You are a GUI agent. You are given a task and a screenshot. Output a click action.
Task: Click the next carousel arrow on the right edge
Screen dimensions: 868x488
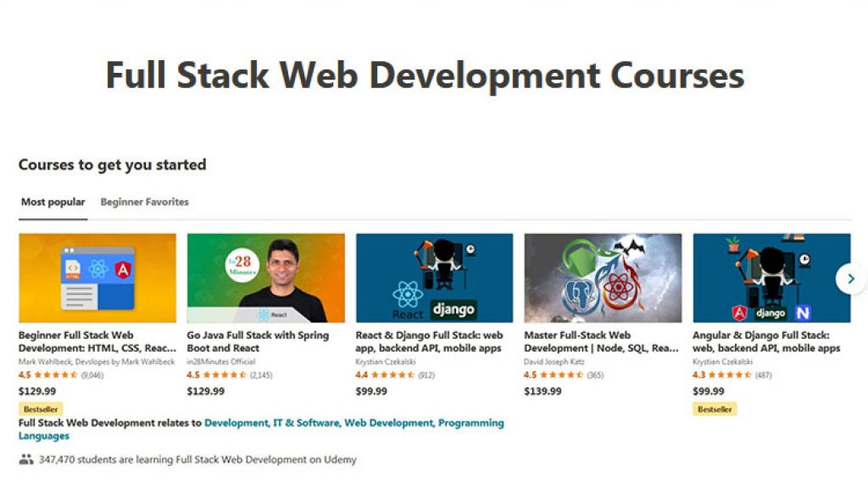pyautogui.click(x=850, y=278)
